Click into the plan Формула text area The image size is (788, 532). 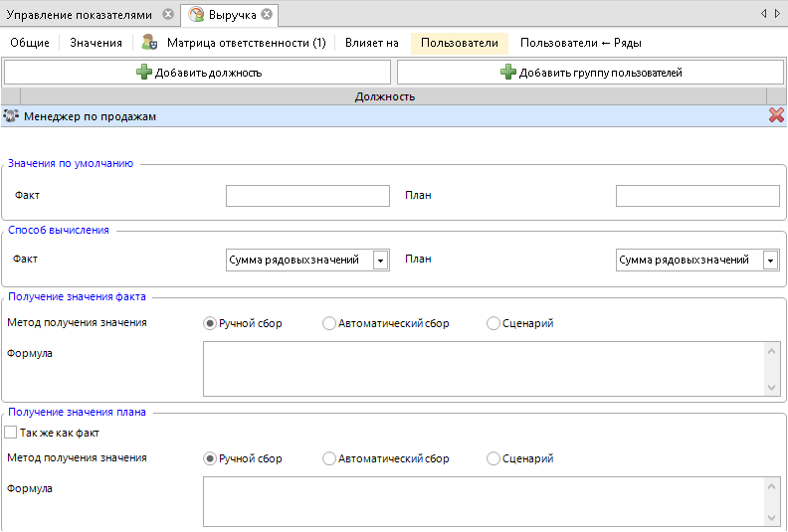484,501
